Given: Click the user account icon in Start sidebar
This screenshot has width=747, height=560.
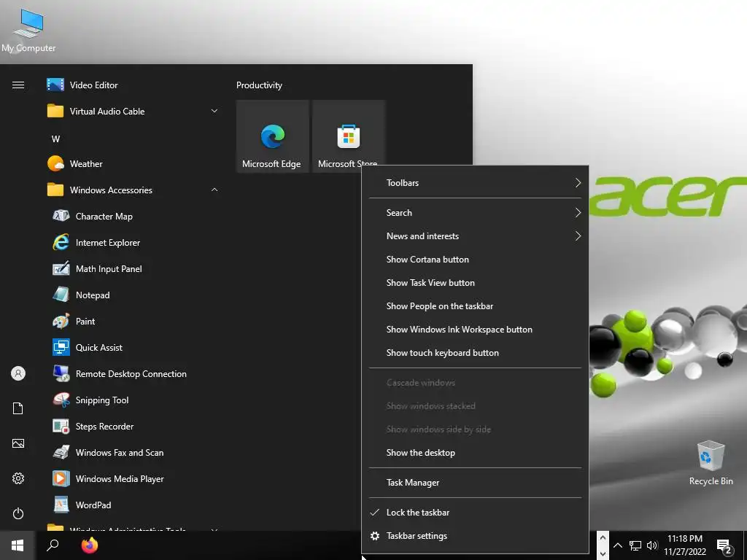Looking at the screenshot, I should 18,373.
